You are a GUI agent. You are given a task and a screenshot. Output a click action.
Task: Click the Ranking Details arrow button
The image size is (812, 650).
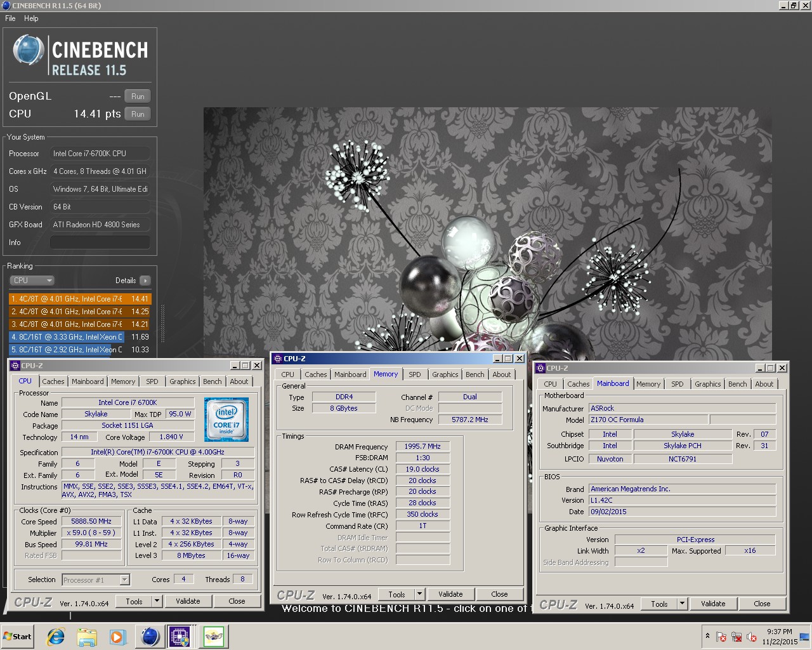click(x=145, y=281)
